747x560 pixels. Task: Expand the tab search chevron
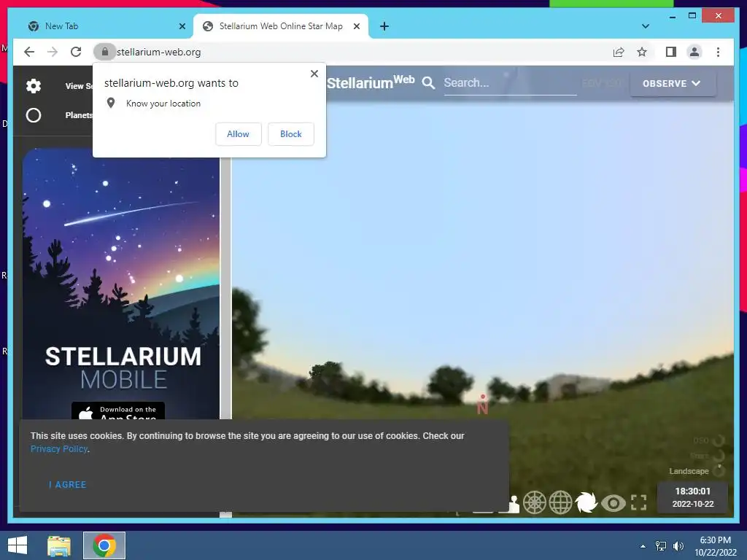tap(645, 26)
